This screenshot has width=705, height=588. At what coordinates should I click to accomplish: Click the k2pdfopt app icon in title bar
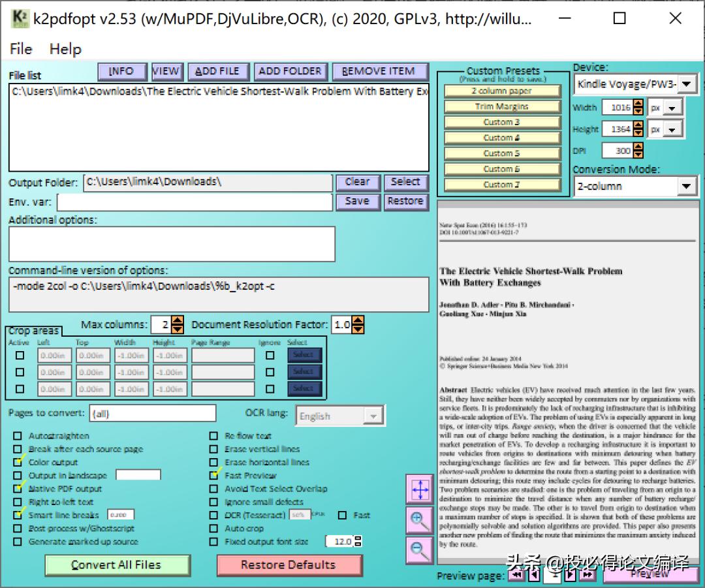point(20,18)
